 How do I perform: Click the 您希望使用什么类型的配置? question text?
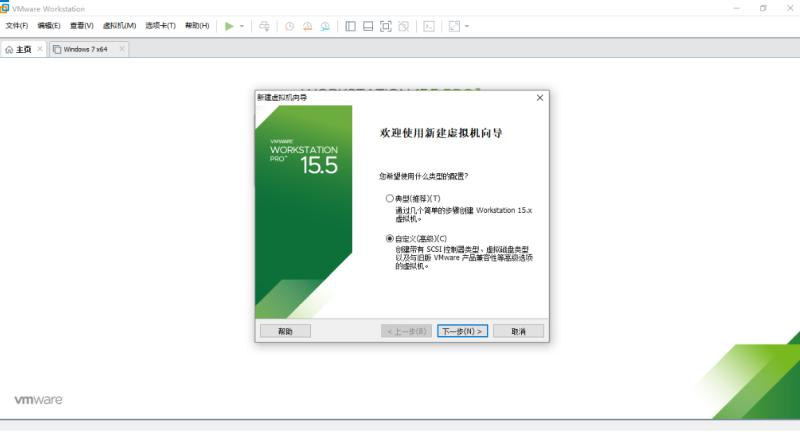(423, 176)
